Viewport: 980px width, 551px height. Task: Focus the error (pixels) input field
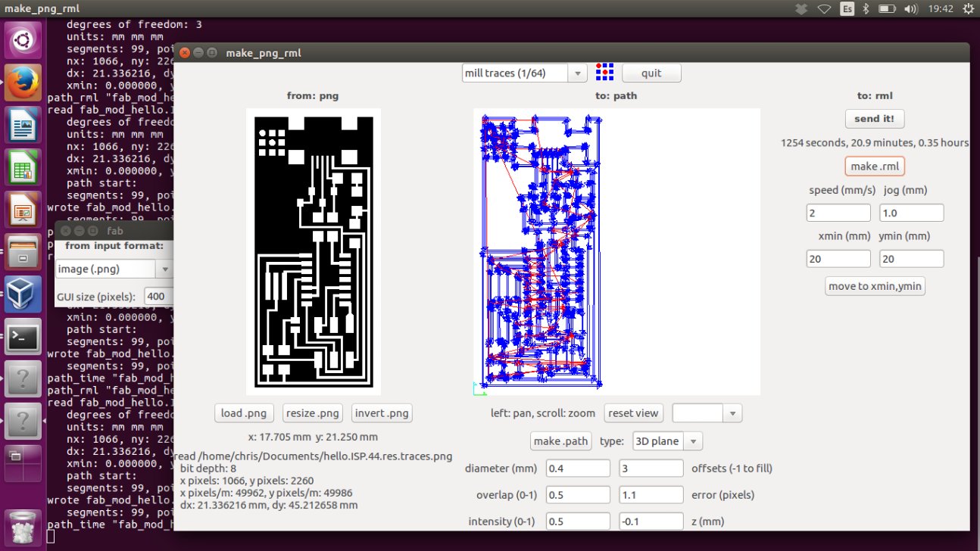coord(651,495)
